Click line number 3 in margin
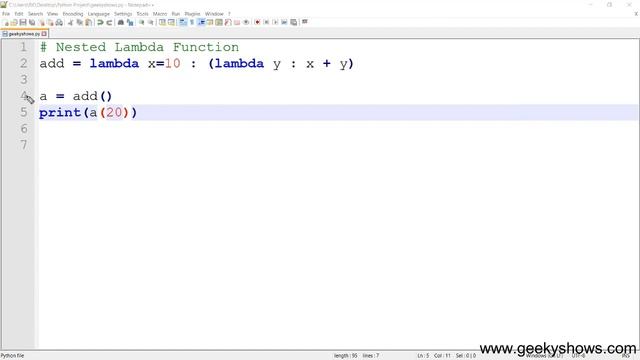This screenshot has height=360, width=640. 24,80
